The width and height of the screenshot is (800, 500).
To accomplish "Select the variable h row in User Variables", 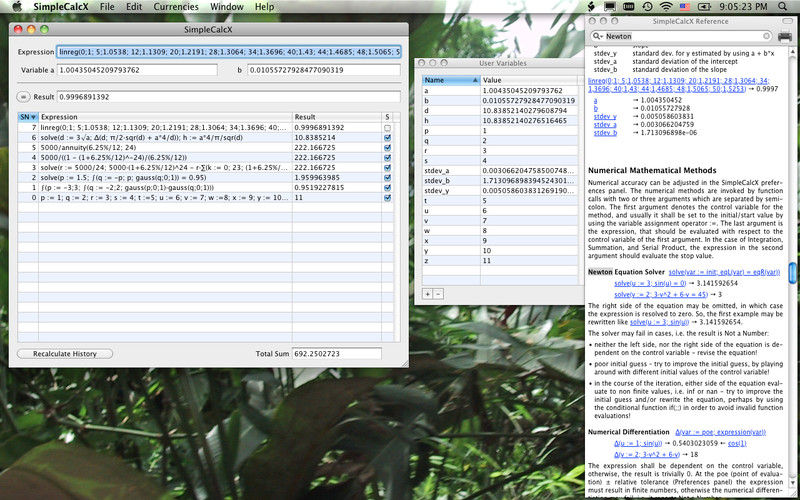I will point(500,120).
